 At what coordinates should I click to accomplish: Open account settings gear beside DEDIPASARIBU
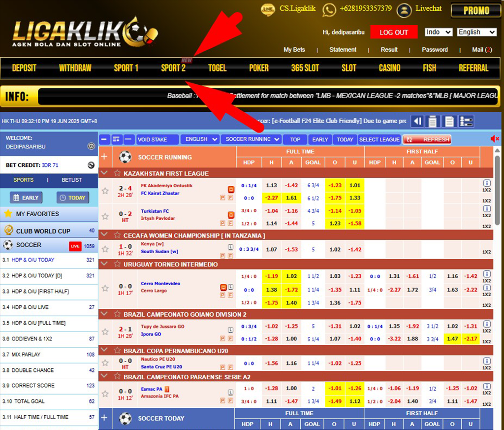coord(91,146)
